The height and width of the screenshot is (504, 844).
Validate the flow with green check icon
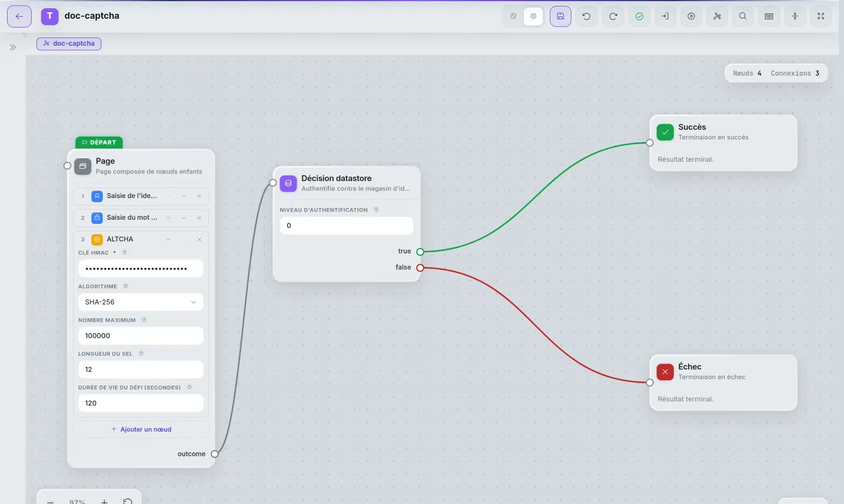click(639, 16)
